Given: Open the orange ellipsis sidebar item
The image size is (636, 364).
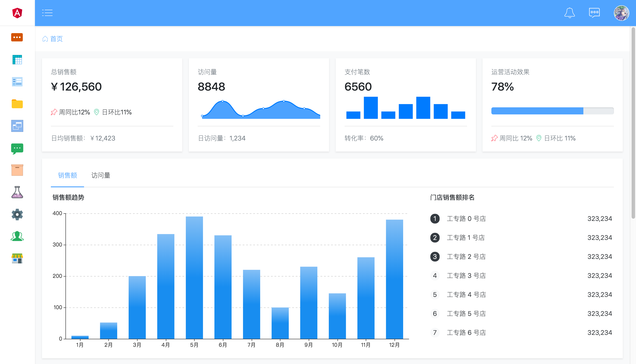Looking at the screenshot, I should pyautogui.click(x=17, y=37).
